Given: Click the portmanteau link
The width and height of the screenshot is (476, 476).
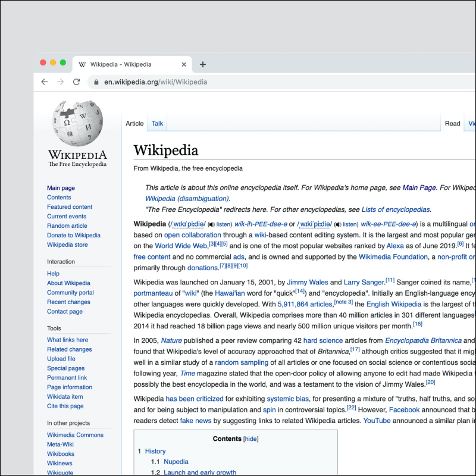Looking at the screenshot, I should click(153, 293).
